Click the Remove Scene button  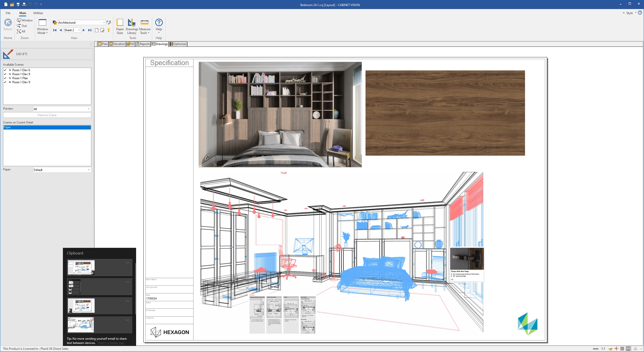[47, 115]
